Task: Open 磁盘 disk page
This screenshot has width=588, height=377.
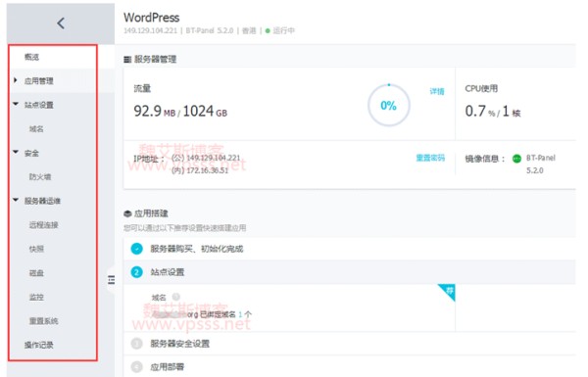Action: (36, 273)
